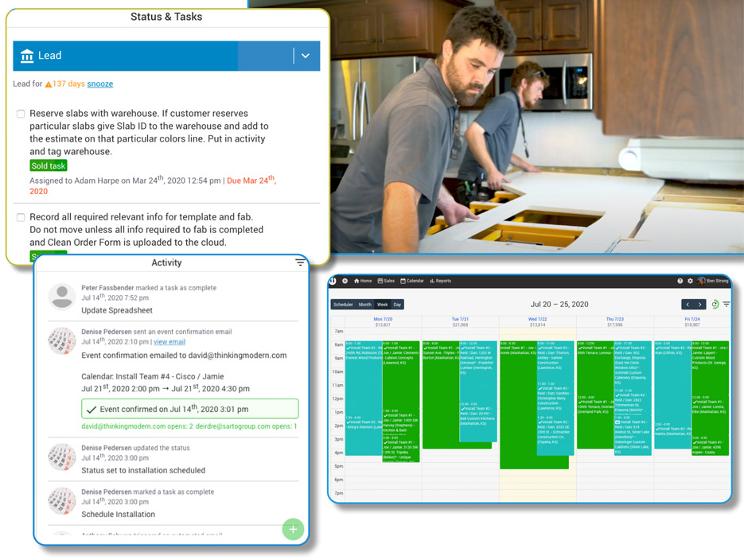Click the Fri 7/24 day header
Screen dimensions: 744x560
[x=692, y=319]
